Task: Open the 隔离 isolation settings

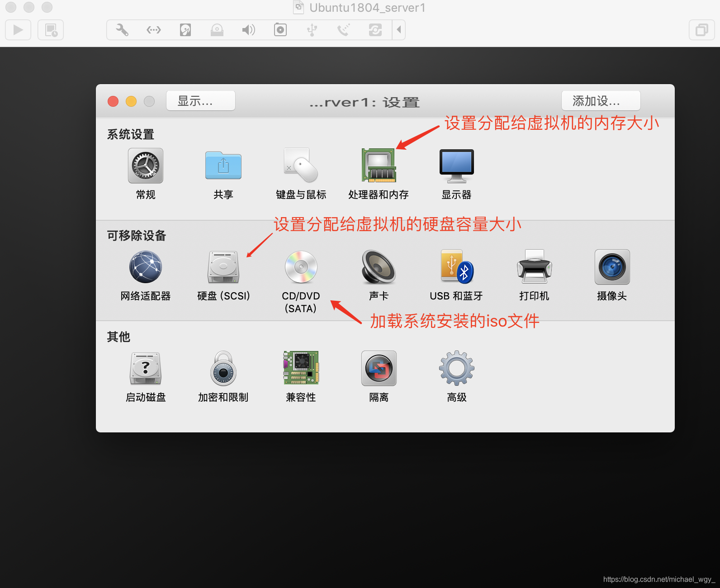Action: click(x=379, y=377)
